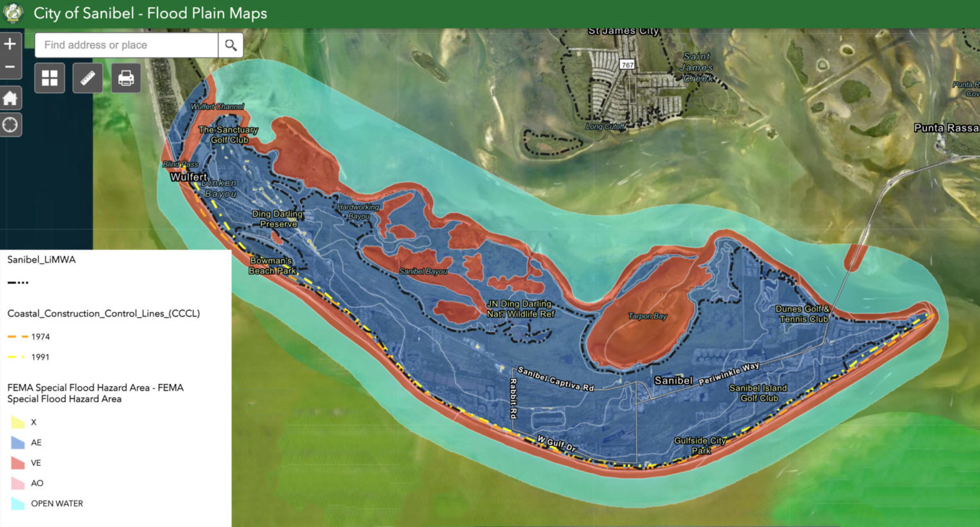Select the AE flood zone legend entry
The image size is (980, 527).
click(x=35, y=442)
